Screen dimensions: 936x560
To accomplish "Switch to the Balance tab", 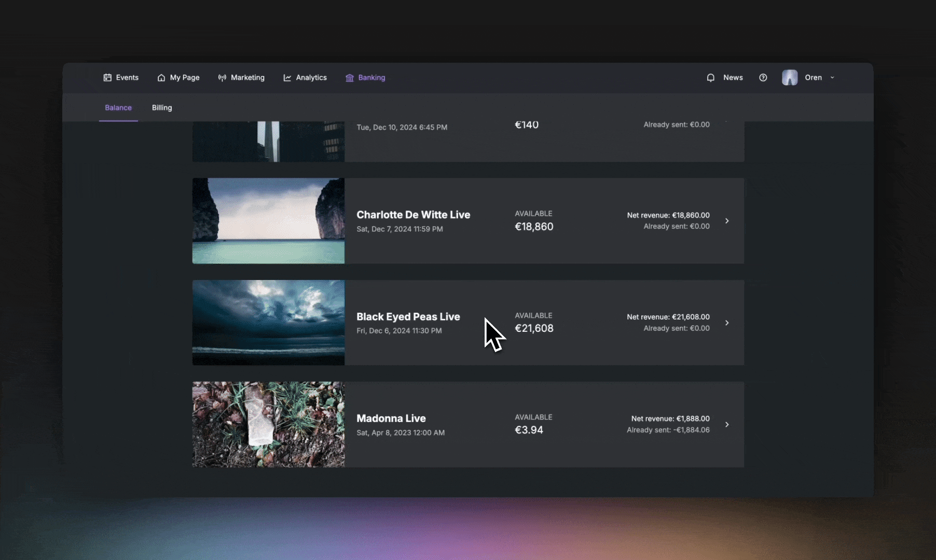I will pyautogui.click(x=118, y=108).
